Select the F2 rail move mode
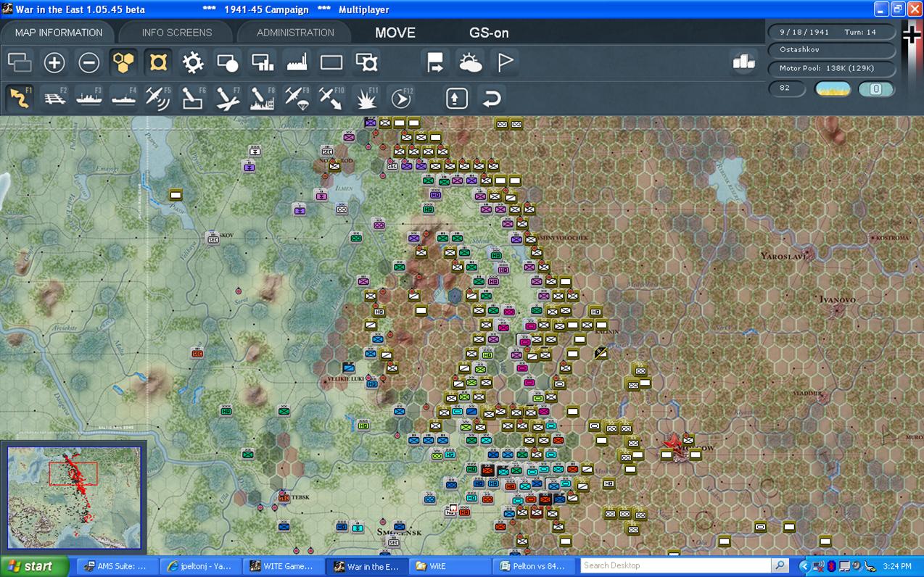This screenshot has width=924, height=577. [x=54, y=98]
